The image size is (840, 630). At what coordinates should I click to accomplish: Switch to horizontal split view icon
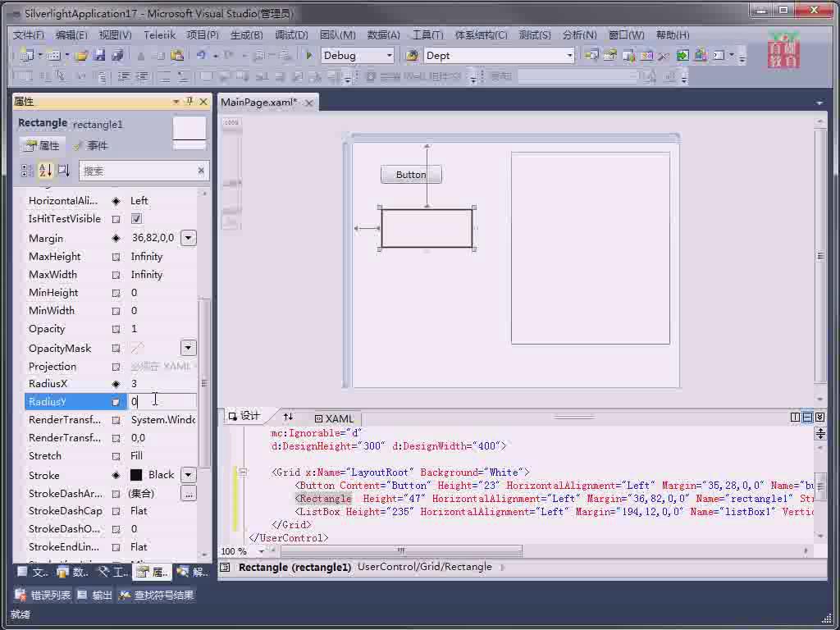pyautogui.click(x=807, y=417)
